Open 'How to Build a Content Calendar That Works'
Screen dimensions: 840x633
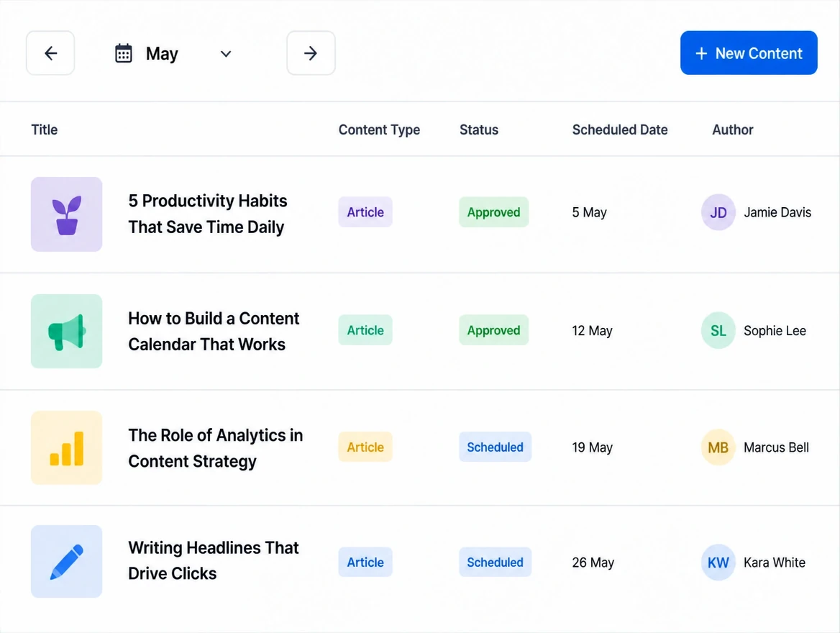214,331
